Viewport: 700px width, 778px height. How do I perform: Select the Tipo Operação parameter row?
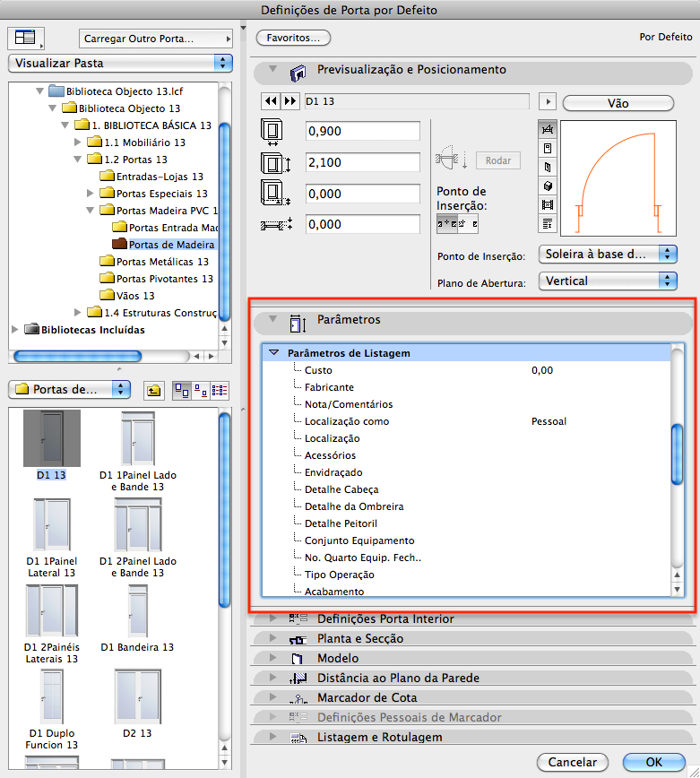pyautogui.click(x=466, y=575)
